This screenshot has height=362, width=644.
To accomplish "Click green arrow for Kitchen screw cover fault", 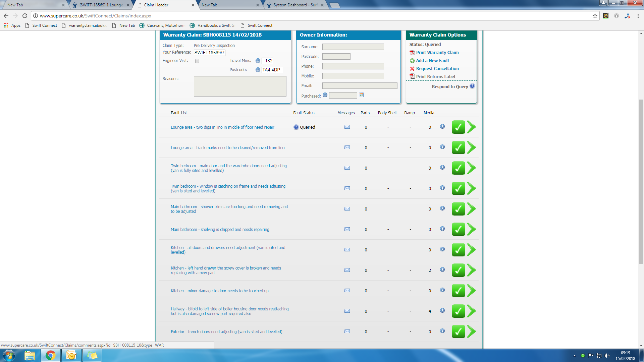I will [471, 270].
